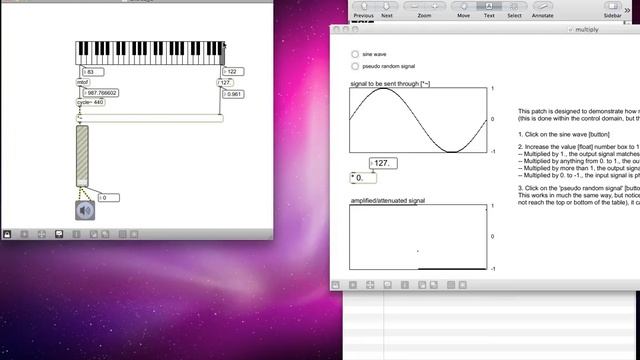
Task: Click new view icon in multiply patcher toolbar
Action: (353, 285)
